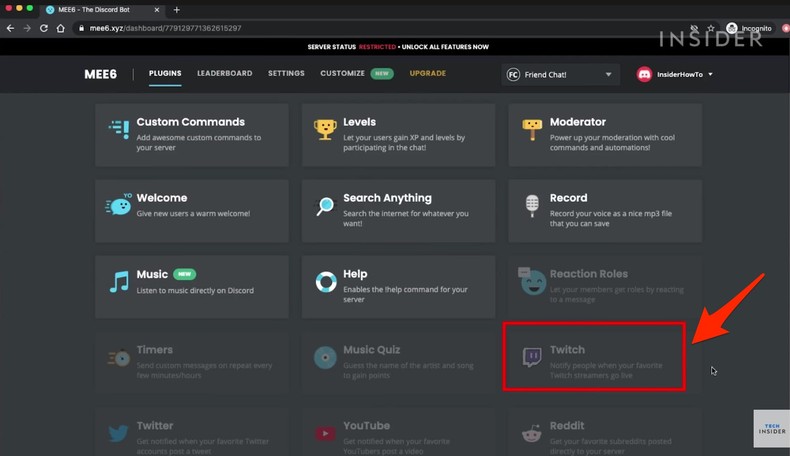The width and height of the screenshot is (790, 456).
Task: Open the Welcome plugin smiley icon
Action: (x=119, y=206)
